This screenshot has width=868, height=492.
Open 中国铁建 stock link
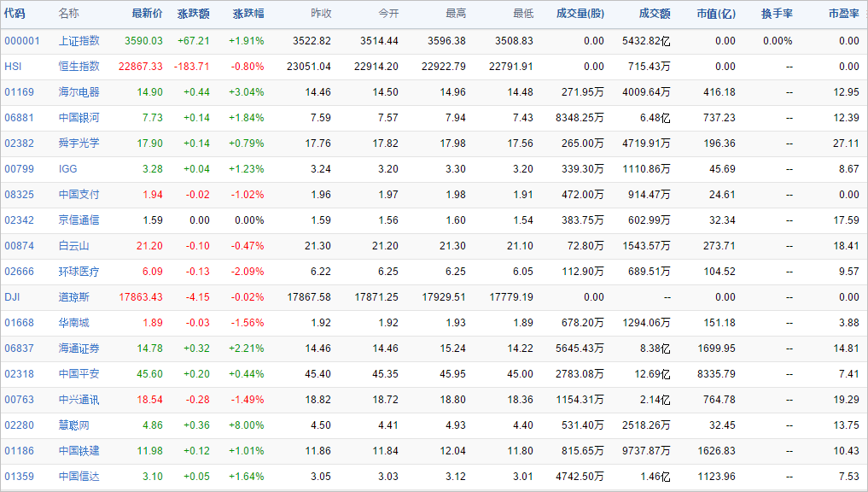coord(79,450)
